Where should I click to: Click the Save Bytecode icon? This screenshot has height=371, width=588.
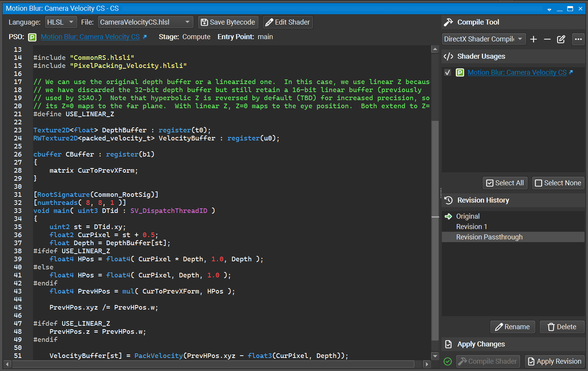coord(204,22)
